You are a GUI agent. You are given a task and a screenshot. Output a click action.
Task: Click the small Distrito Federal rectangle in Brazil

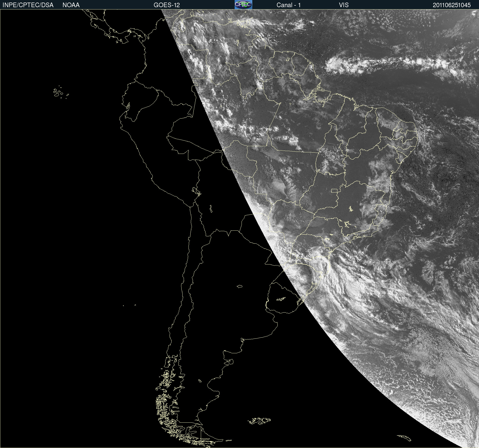334,190
